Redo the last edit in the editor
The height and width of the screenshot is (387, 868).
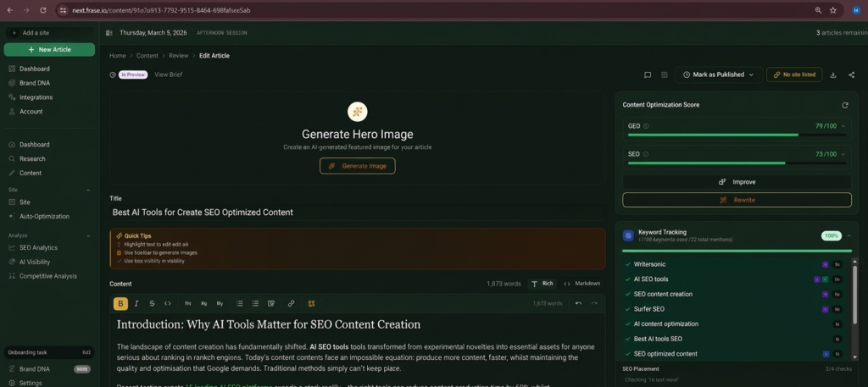coord(594,303)
